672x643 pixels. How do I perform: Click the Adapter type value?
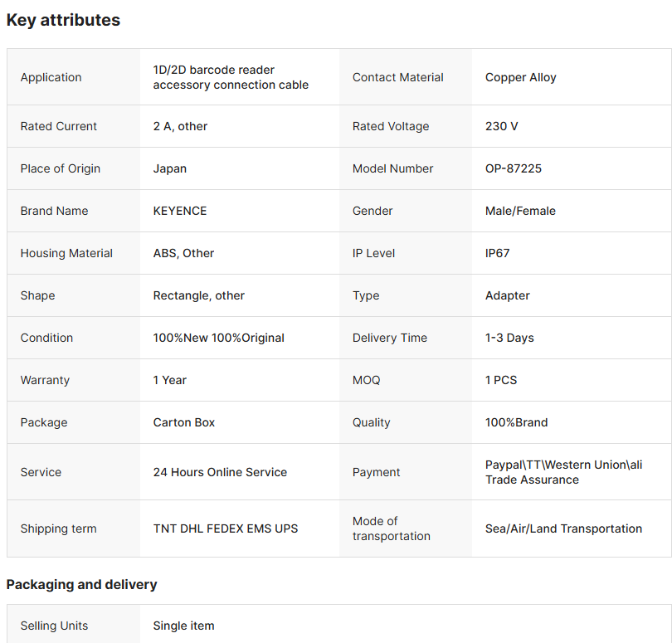coord(507,295)
